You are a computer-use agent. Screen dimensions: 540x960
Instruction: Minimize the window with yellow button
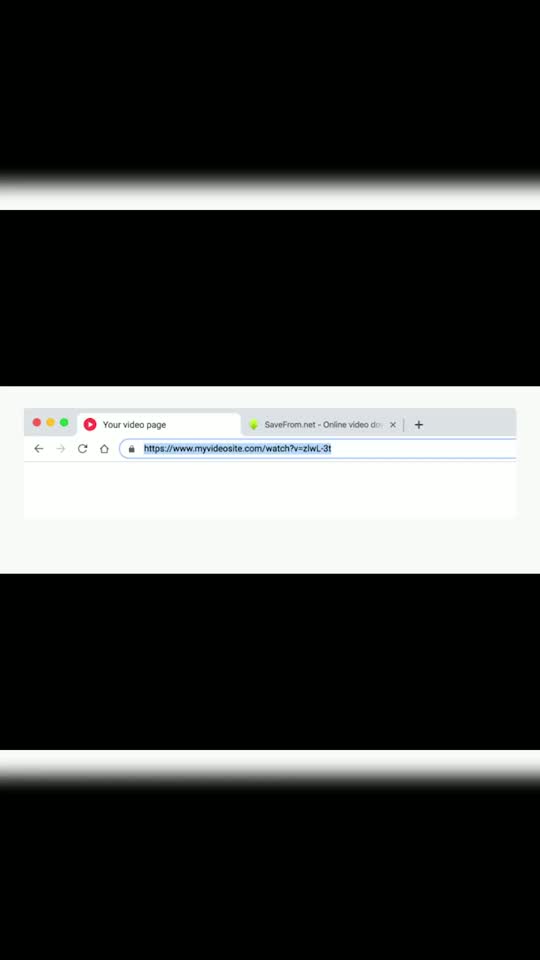[50, 422]
